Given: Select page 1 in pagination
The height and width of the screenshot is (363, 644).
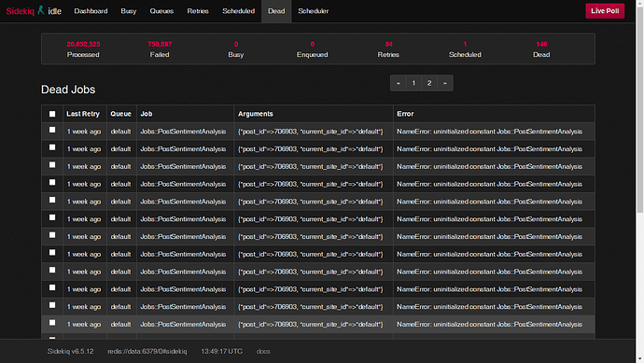Looking at the screenshot, I should [413, 83].
